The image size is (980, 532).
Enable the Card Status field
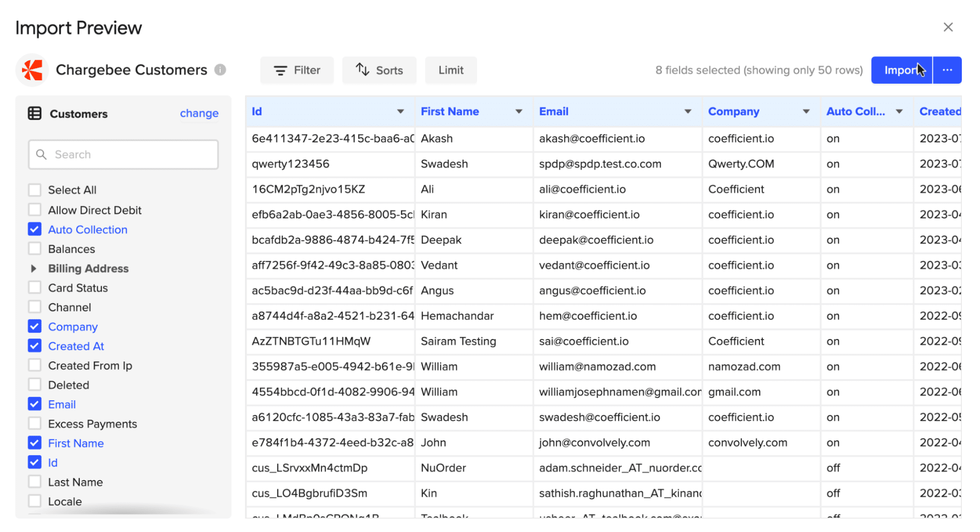[35, 288]
